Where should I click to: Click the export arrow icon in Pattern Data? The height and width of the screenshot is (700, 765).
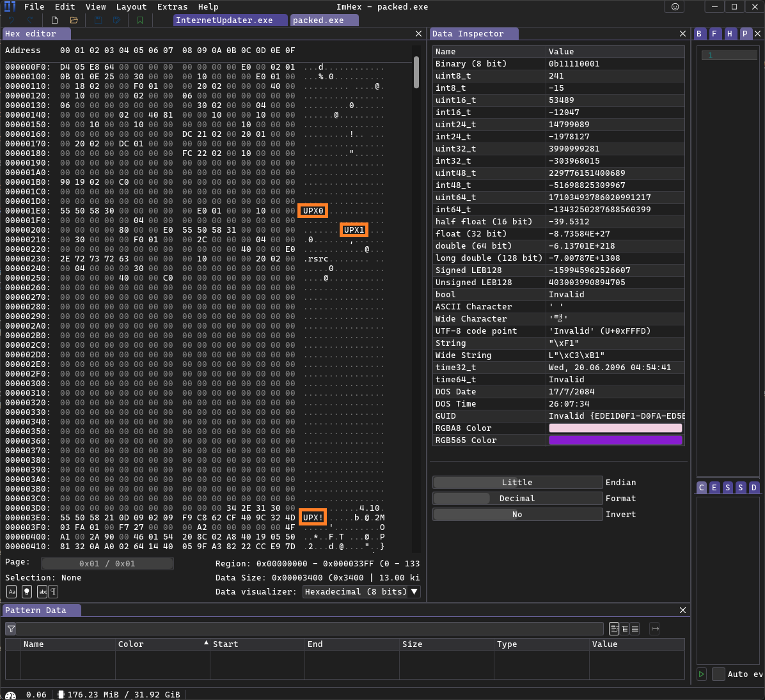[x=654, y=629]
